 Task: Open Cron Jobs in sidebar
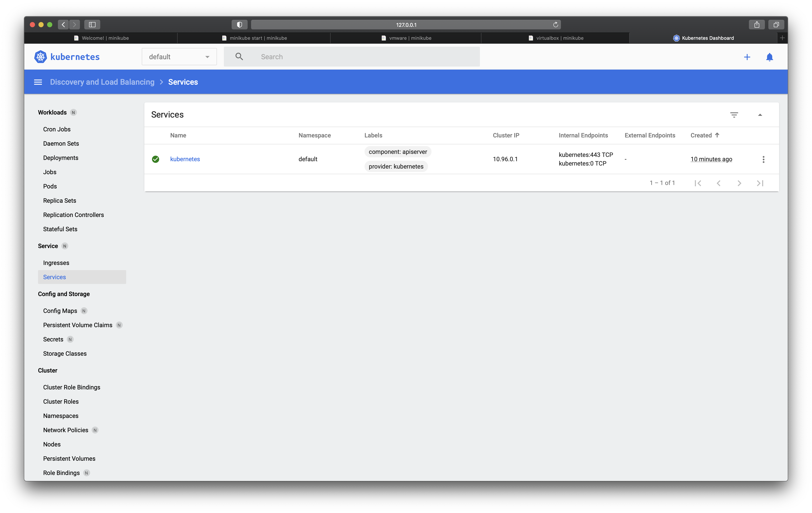(x=57, y=129)
